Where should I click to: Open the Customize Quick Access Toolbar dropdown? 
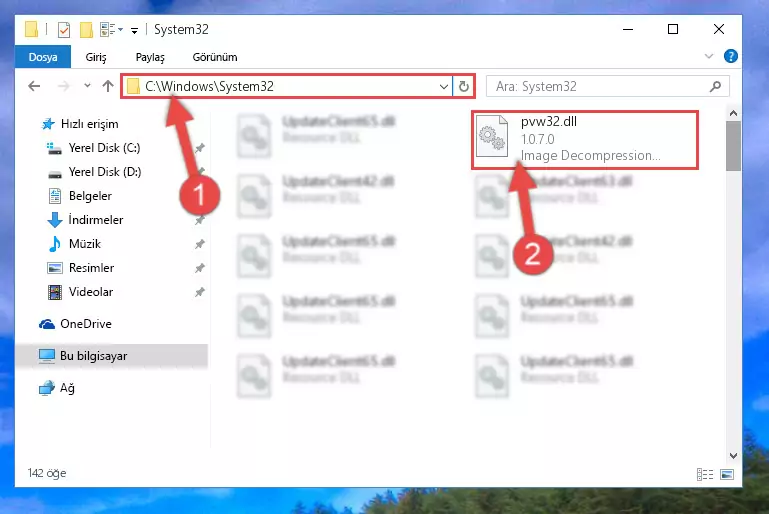point(134,30)
